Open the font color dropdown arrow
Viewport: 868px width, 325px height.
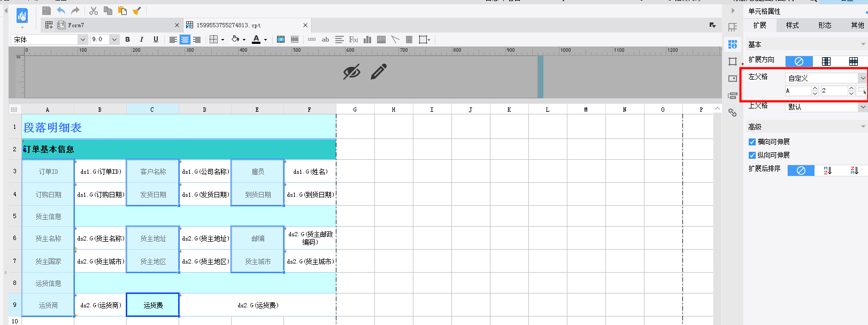click(x=265, y=40)
